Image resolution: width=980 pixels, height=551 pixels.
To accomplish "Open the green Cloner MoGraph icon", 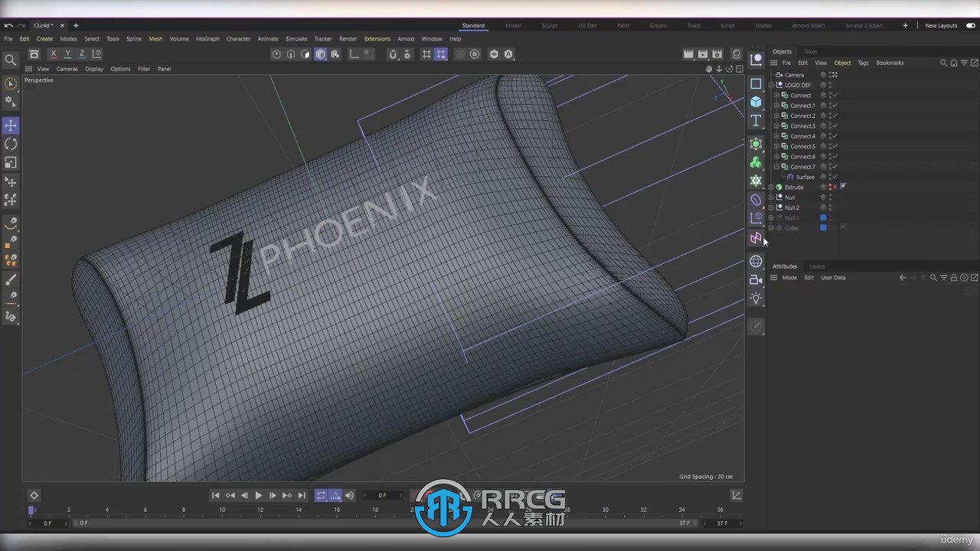I will coord(756,162).
